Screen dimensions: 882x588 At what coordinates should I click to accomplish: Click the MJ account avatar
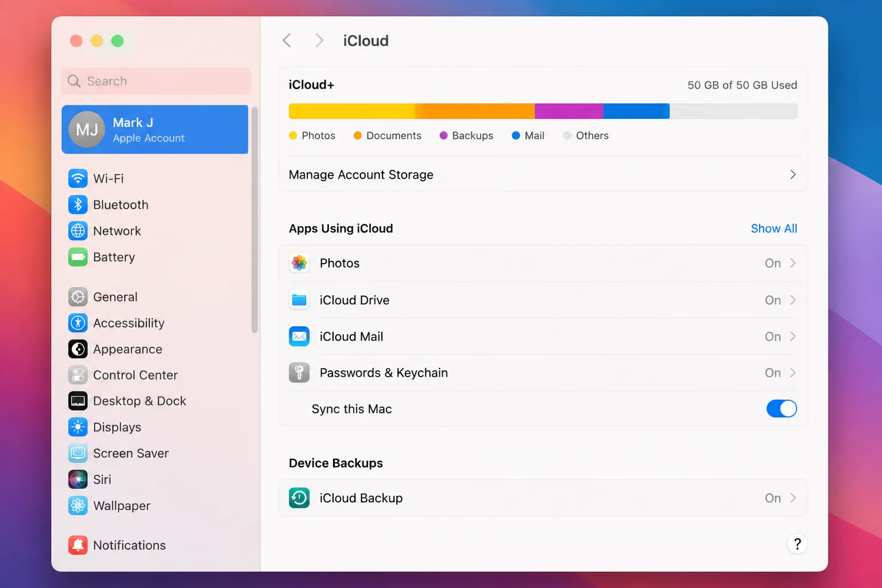(x=87, y=129)
